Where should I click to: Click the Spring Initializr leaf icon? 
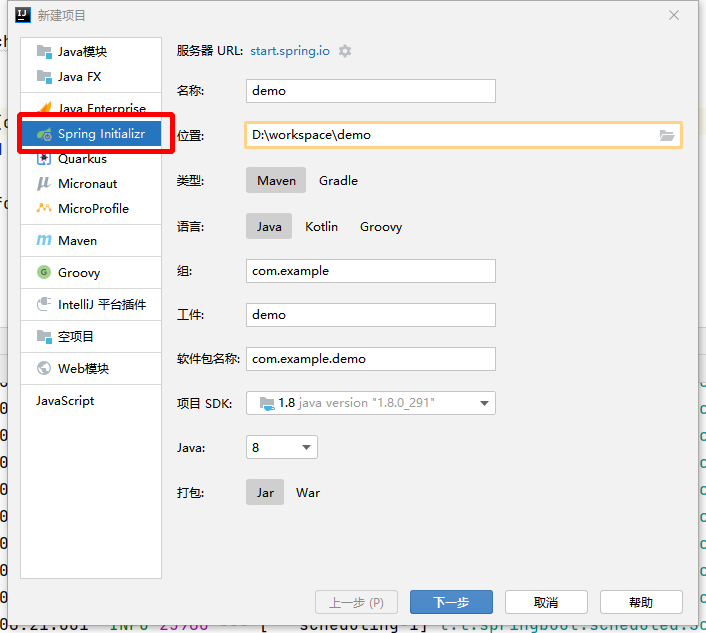click(44, 134)
